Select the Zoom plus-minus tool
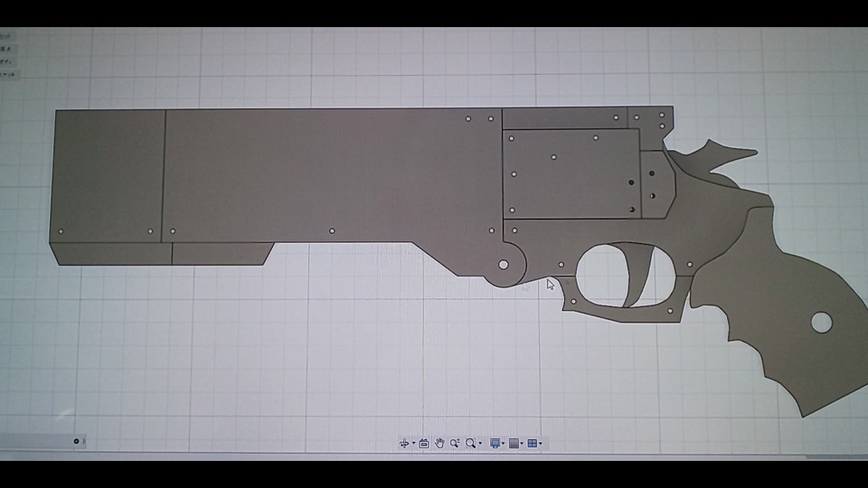This screenshot has width=868, height=488. point(455,443)
